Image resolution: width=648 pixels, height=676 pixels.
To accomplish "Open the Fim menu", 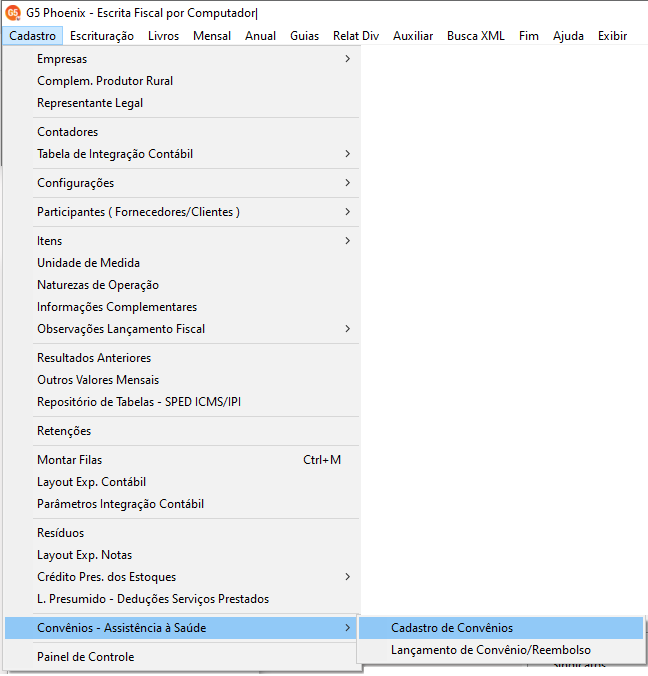I will [x=529, y=36].
